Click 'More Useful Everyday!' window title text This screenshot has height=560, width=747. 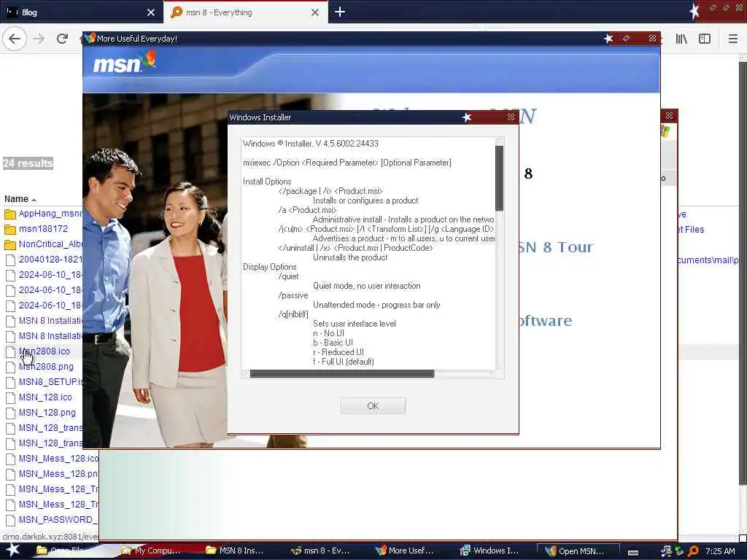pyautogui.click(x=137, y=39)
